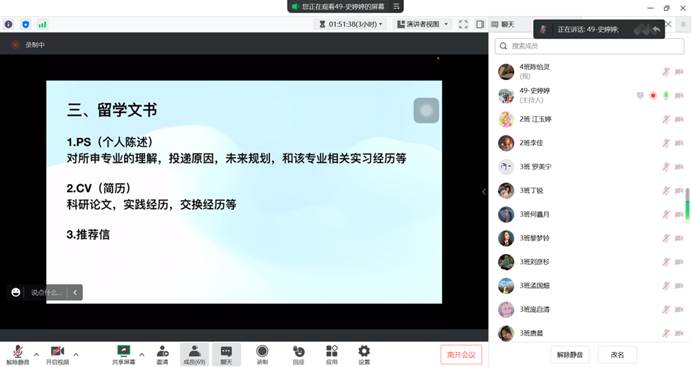Viewport: 691px width, 367px height.
Task: Turn on the video camera
Action: click(x=57, y=355)
